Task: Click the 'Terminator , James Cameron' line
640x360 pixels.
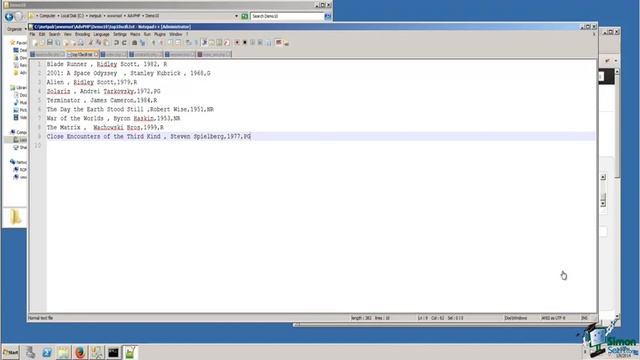Action: click(102, 100)
